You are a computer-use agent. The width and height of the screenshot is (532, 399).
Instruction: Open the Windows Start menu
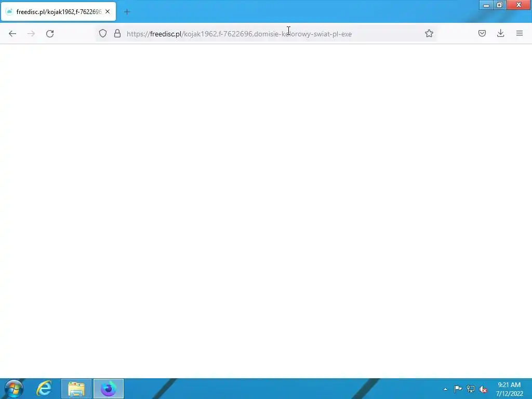coord(14,389)
